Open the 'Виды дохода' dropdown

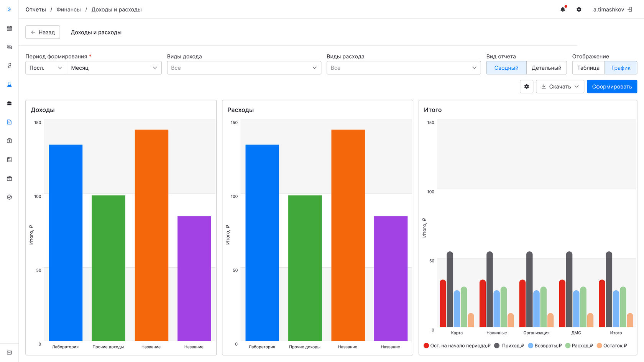[x=244, y=68]
